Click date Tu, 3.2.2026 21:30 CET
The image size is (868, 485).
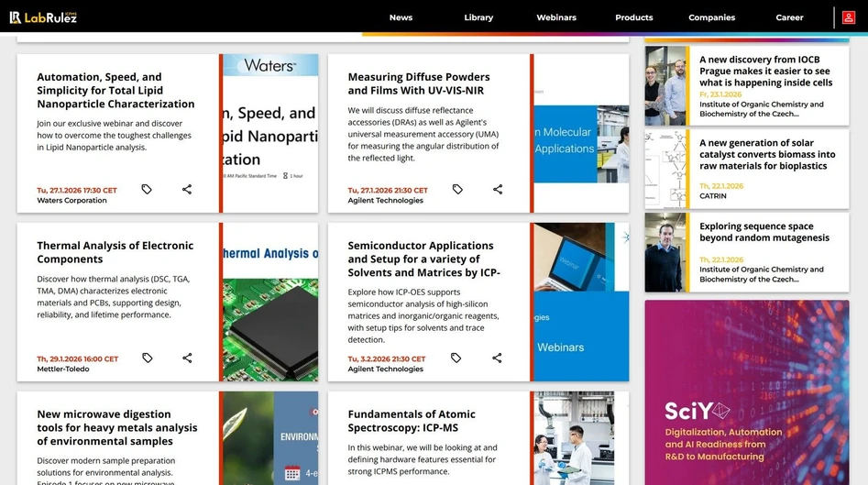point(387,358)
